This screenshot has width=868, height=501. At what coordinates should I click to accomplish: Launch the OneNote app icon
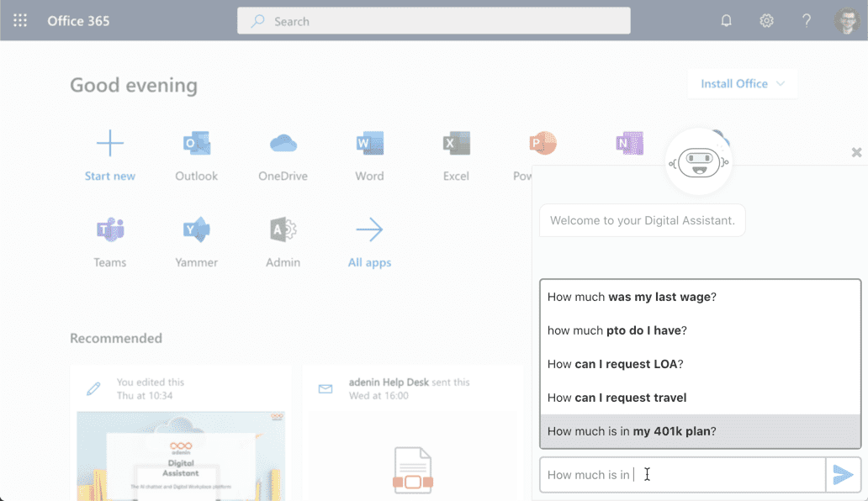[629, 143]
